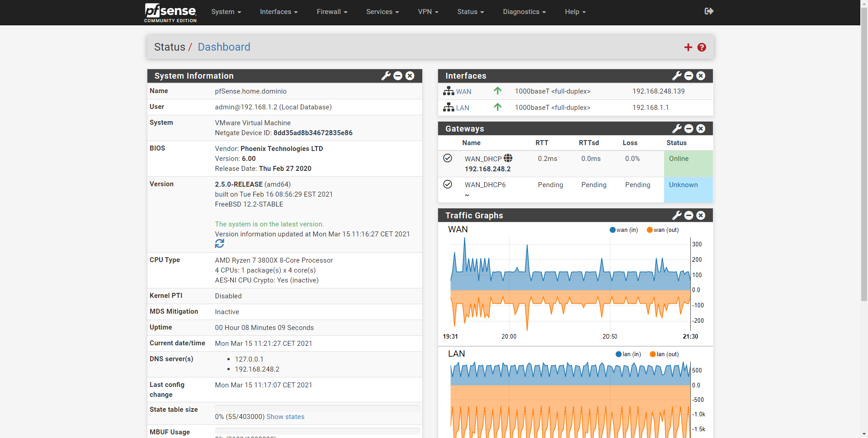Collapse the System Information widget
The height and width of the screenshot is (438, 868).
pos(398,76)
